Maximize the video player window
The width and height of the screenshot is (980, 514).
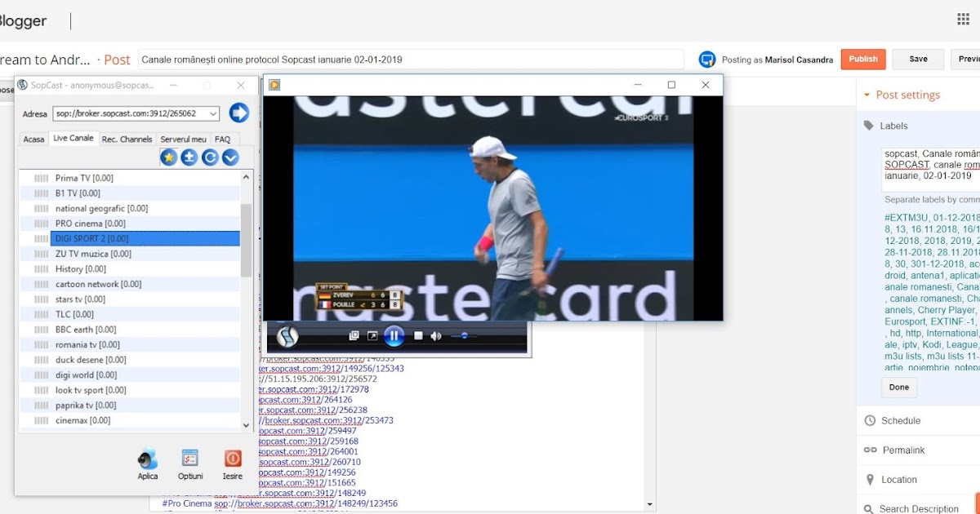pyautogui.click(x=671, y=85)
